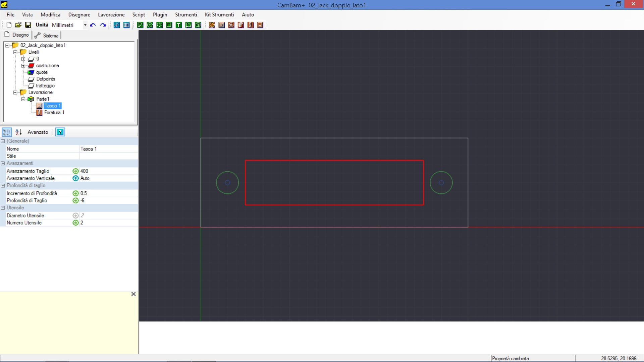Select the Defpoints layer
This screenshot has width=644, height=362.
[46, 79]
